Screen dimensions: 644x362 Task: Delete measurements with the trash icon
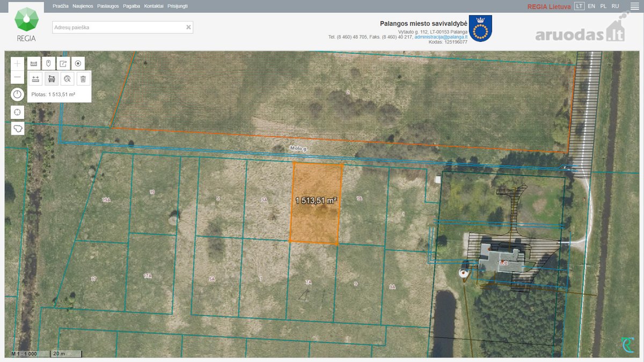[83, 79]
